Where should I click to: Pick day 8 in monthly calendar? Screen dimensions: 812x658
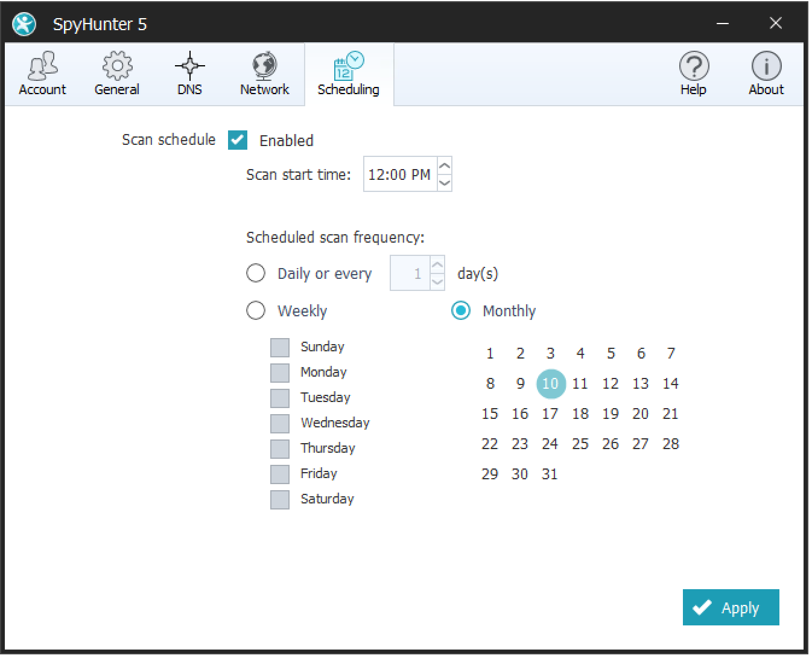(490, 383)
